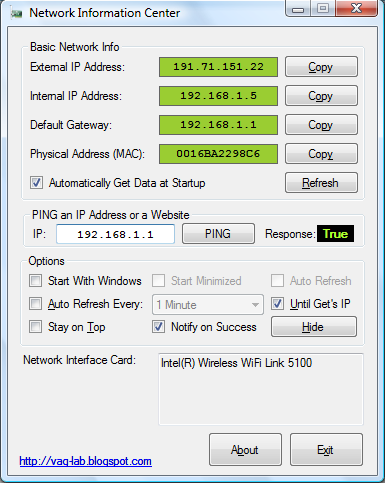Copy the Physical MAC Address
Screen dimensions: 385x483
(321, 154)
